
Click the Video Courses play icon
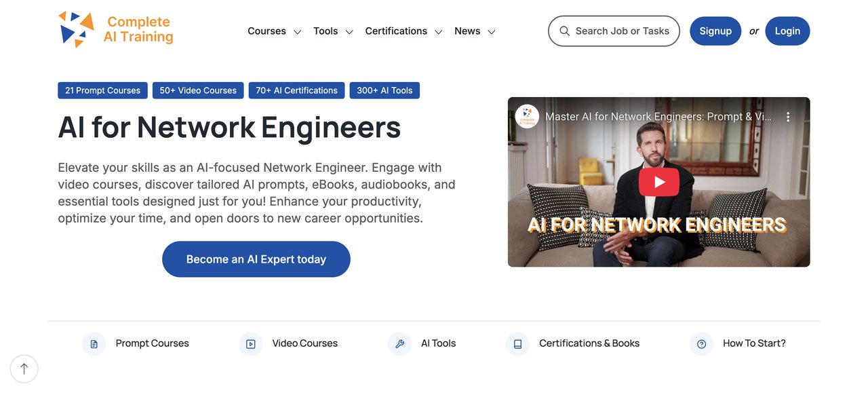pos(251,344)
